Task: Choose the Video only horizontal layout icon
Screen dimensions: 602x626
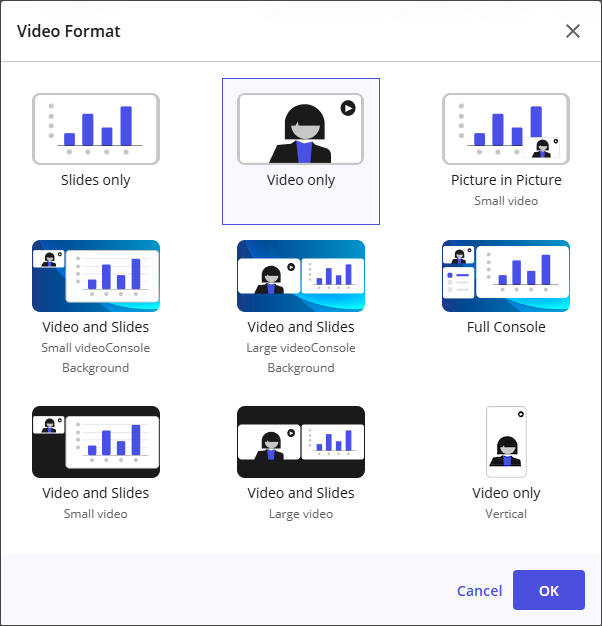Action: pos(300,129)
